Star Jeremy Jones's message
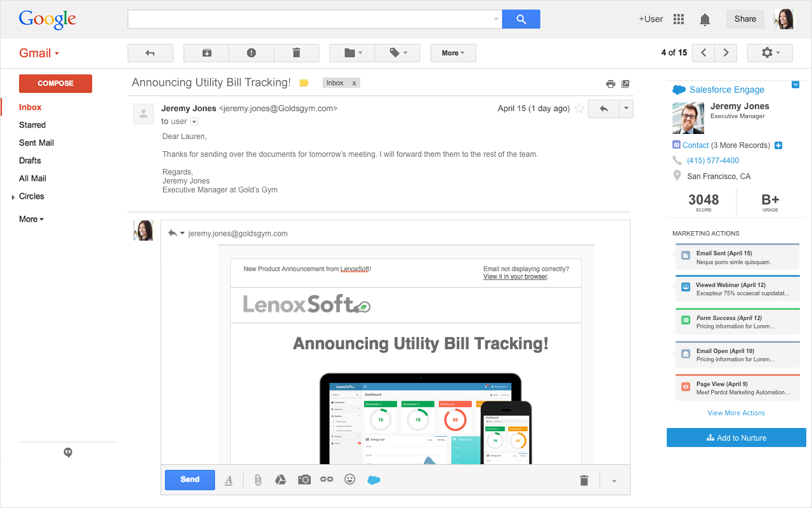Screen dimensions: 812x508 coord(579,109)
